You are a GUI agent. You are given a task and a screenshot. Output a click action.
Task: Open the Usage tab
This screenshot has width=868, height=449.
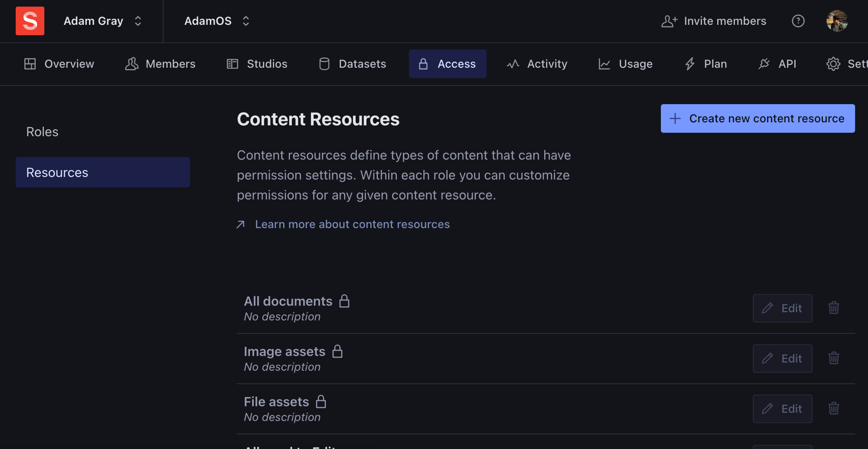pos(625,64)
